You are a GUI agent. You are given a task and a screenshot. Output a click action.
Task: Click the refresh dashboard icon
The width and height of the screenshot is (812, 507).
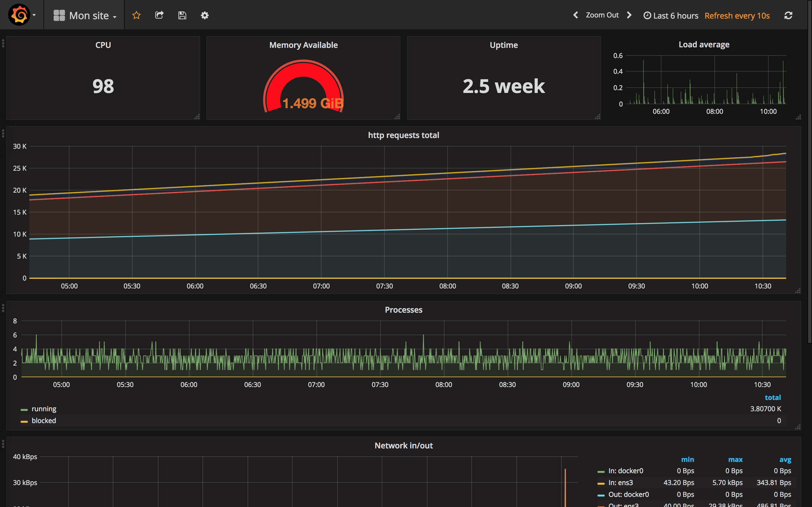pos(788,15)
